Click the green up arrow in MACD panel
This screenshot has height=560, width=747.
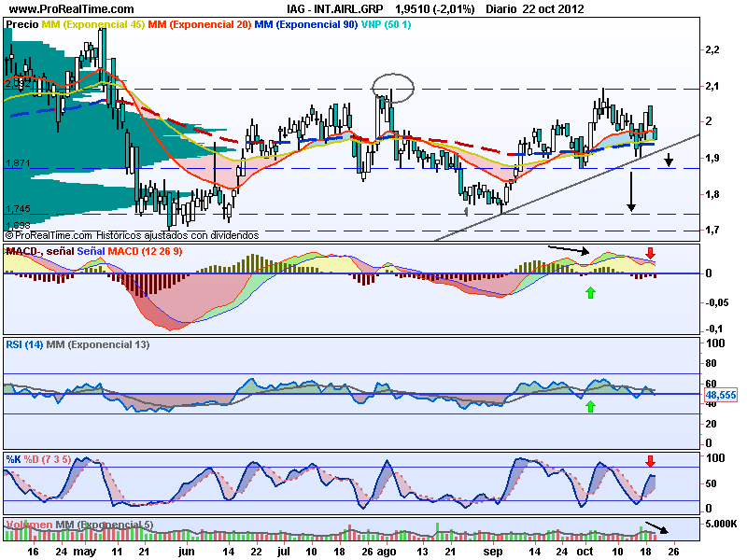(x=589, y=293)
